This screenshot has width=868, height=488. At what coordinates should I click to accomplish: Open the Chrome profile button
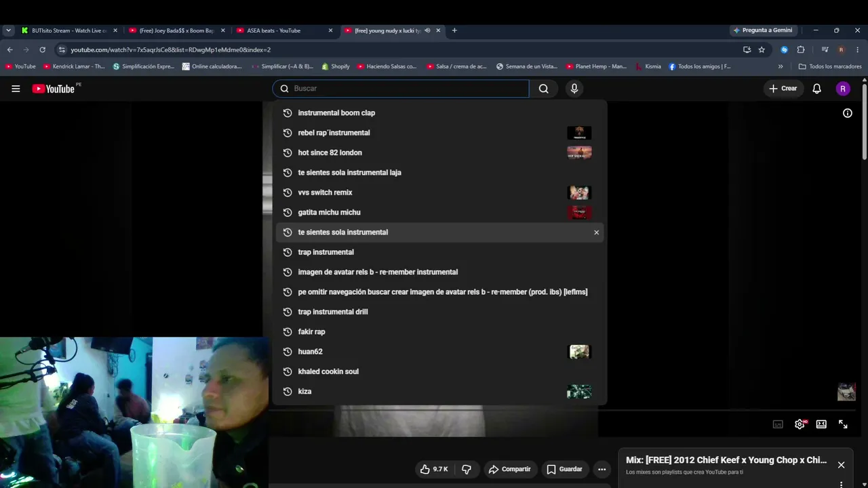[x=841, y=49]
